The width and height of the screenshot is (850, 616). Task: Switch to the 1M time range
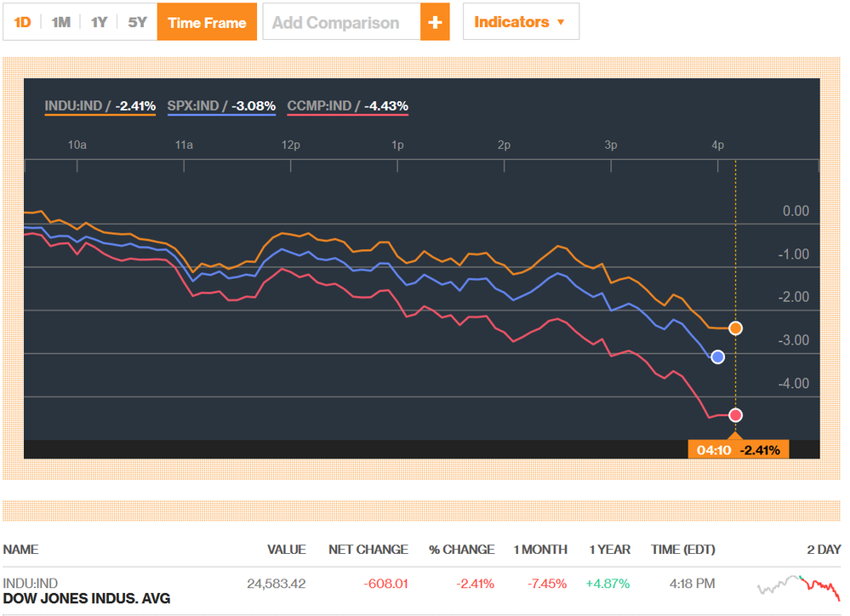pos(60,22)
